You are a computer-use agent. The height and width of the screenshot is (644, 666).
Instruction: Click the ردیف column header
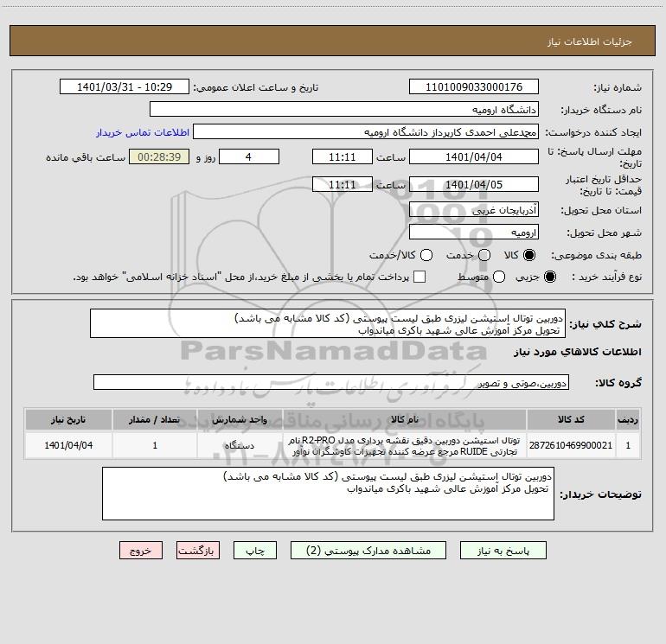click(628, 419)
